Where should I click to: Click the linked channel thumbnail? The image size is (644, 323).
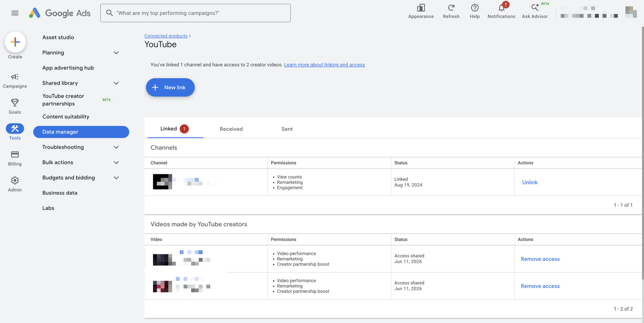tap(162, 182)
